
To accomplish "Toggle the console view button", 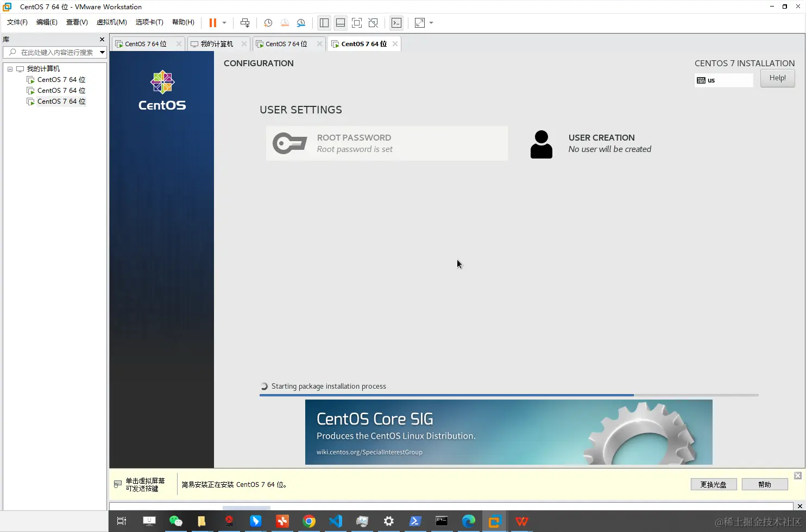I will tap(396, 23).
